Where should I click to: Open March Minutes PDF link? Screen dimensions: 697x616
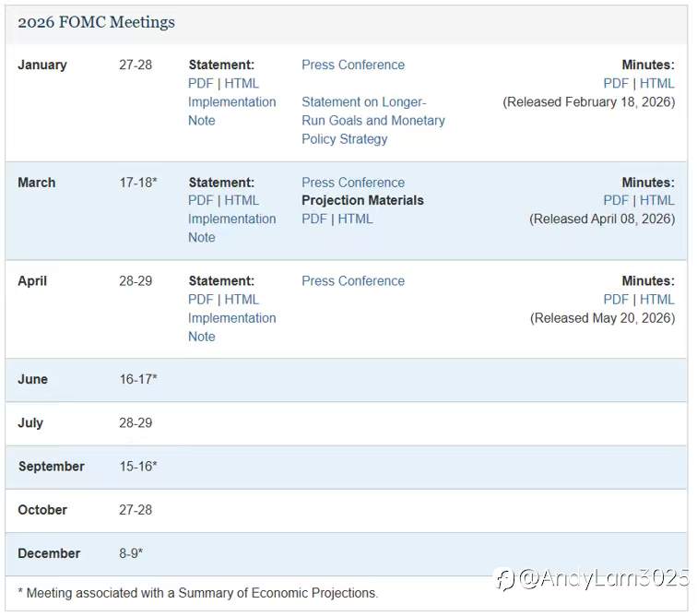616,200
